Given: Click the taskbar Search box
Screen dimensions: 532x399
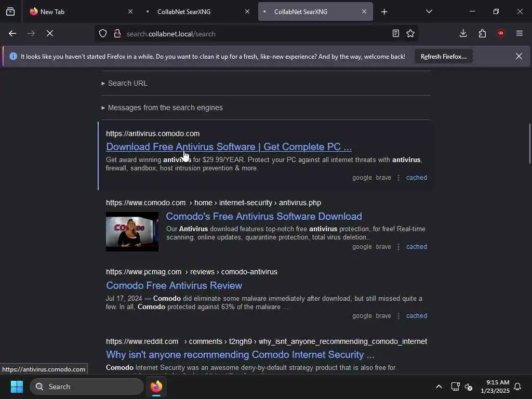Looking at the screenshot, I should (x=87, y=387).
